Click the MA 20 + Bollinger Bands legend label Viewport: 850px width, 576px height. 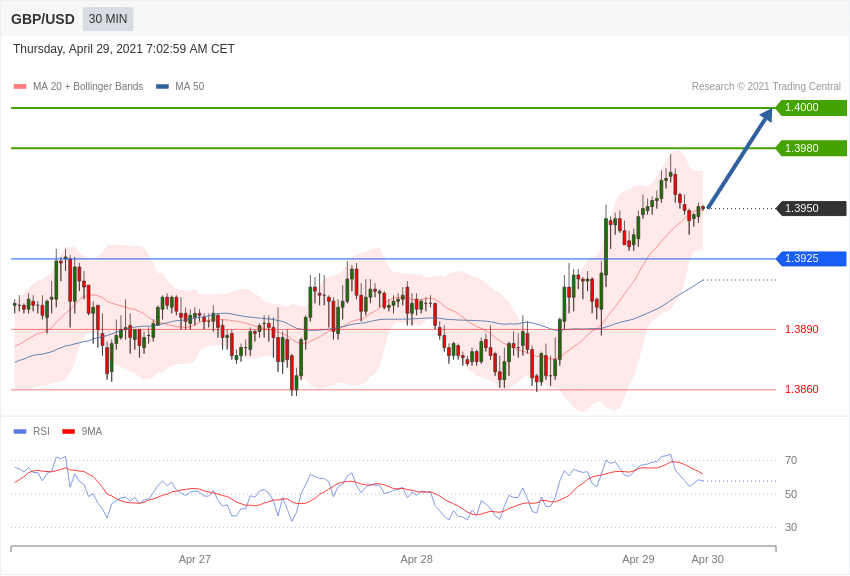click(88, 86)
